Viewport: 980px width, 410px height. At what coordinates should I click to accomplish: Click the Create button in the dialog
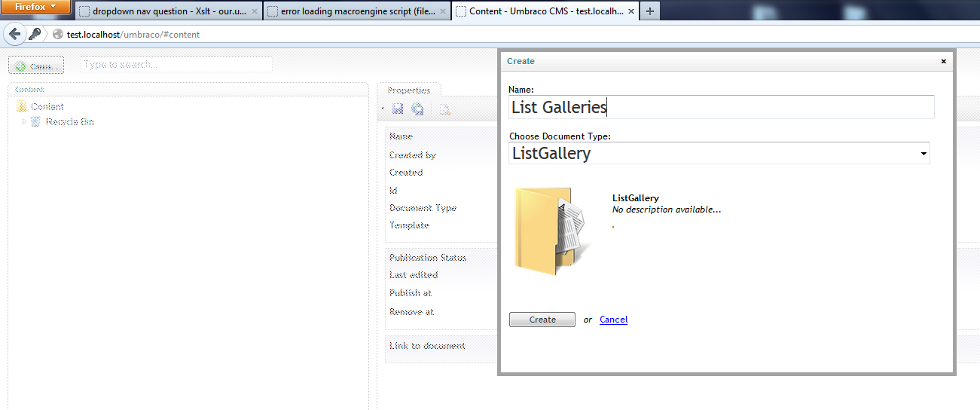point(542,320)
